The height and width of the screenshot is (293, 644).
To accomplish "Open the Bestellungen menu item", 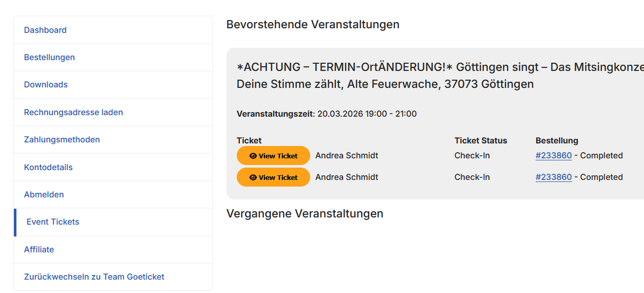I will 49,58.
